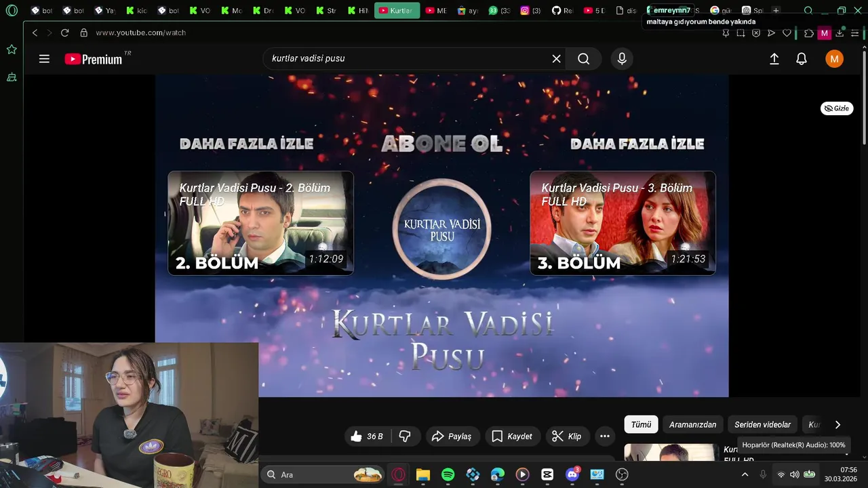This screenshot has width=868, height=488.
Task: Like the video showing 36 B likes
Action: pos(366,436)
